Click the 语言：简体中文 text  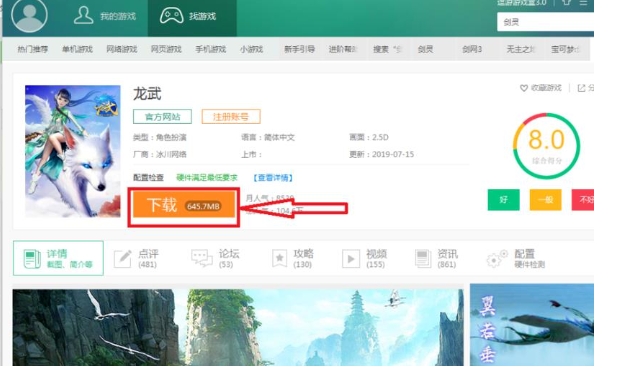coord(268,137)
